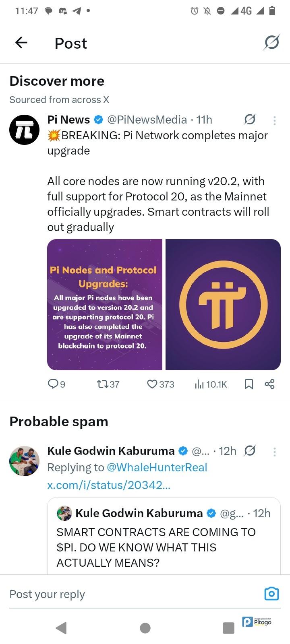Open three-dot menu on Pi News post
The height and width of the screenshot is (644, 290).
point(274,120)
